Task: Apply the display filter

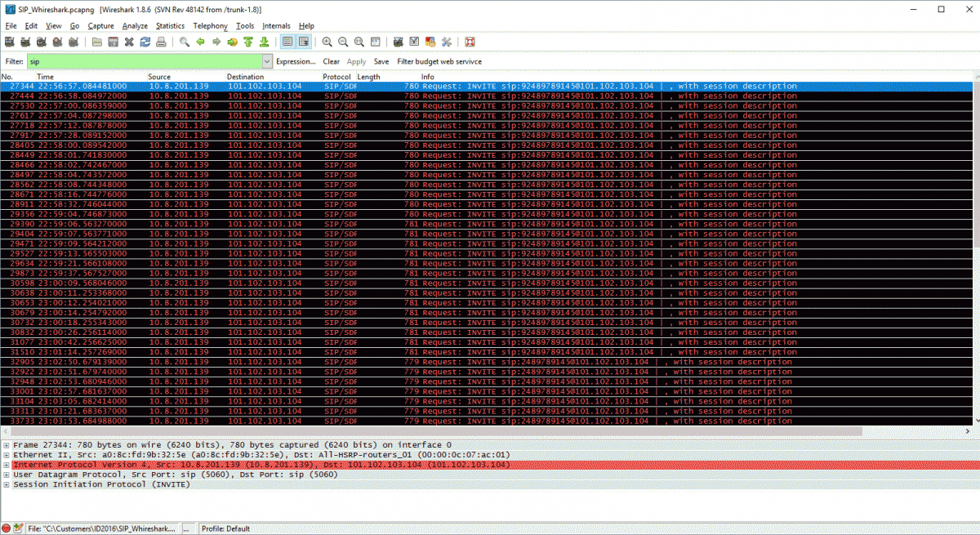Action: 356,61
